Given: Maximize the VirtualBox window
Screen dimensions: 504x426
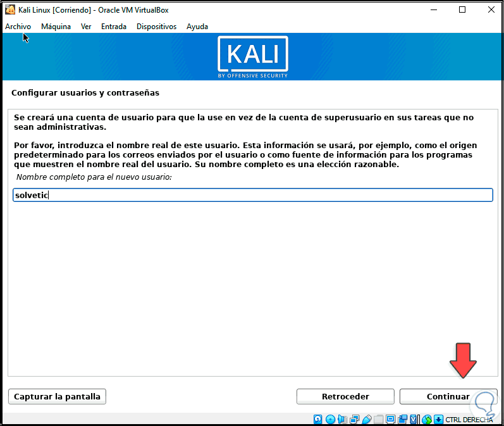Looking at the screenshot, I should coord(462,9).
